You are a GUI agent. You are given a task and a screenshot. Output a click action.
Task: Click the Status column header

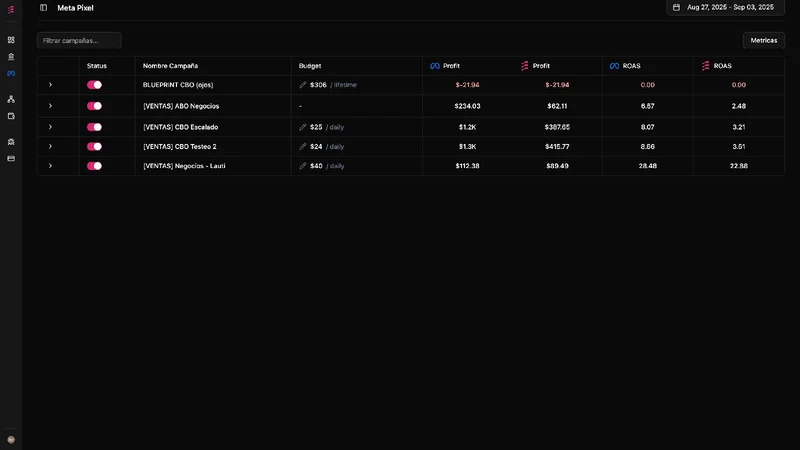97,66
